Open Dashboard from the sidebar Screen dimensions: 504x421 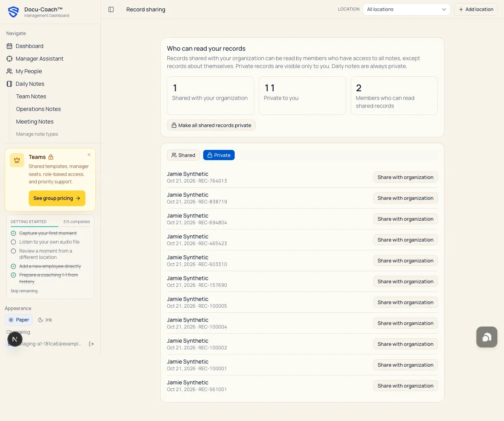coord(30,46)
